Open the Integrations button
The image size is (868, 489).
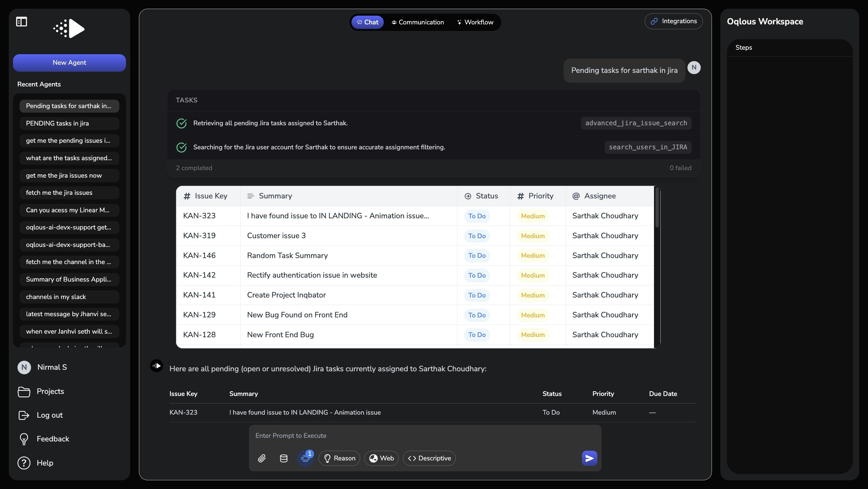pyautogui.click(x=673, y=21)
